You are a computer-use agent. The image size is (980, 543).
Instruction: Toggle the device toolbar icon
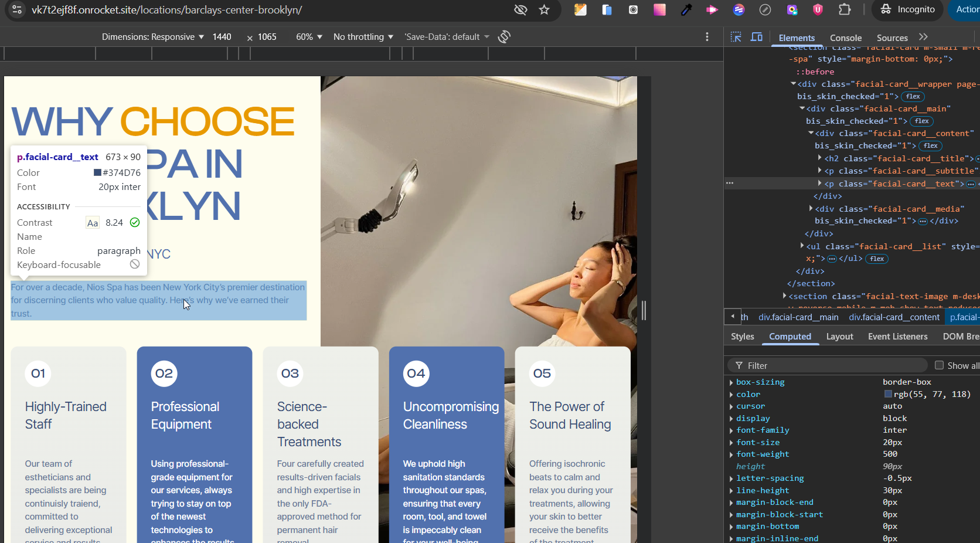pyautogui.click(x=757, y=37)
